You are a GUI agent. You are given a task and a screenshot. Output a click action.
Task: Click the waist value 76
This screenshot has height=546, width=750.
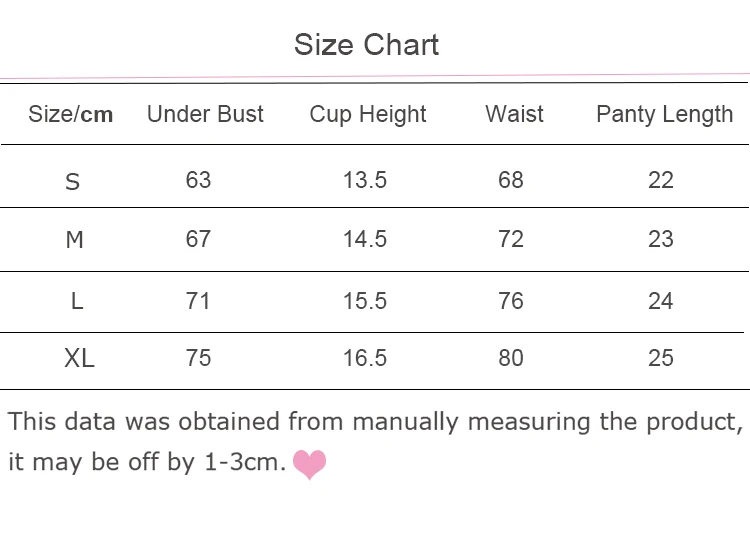tap(511, 300)
